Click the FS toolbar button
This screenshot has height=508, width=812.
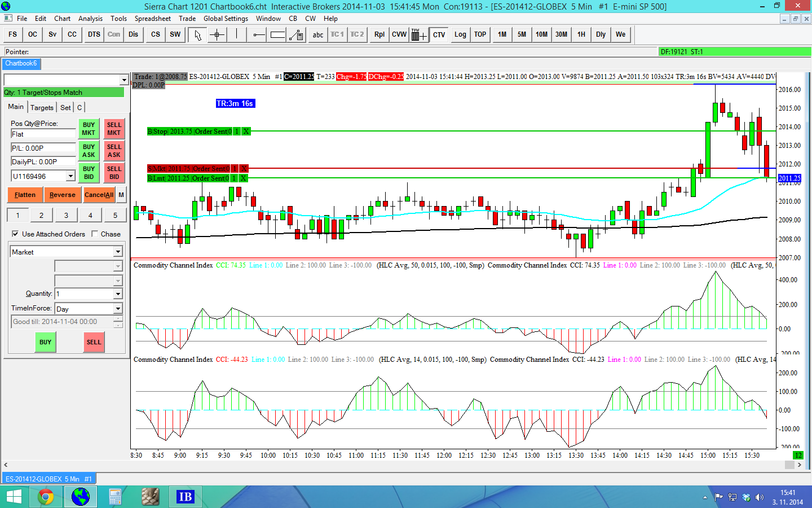[12, 34]
